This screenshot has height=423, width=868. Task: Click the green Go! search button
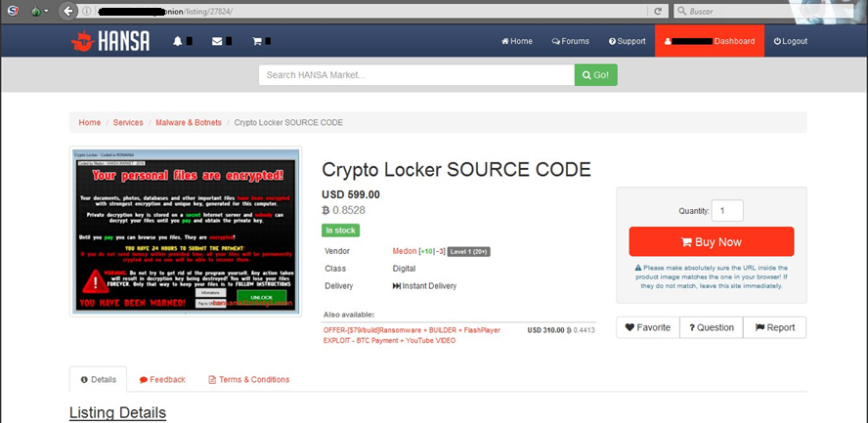595,74
